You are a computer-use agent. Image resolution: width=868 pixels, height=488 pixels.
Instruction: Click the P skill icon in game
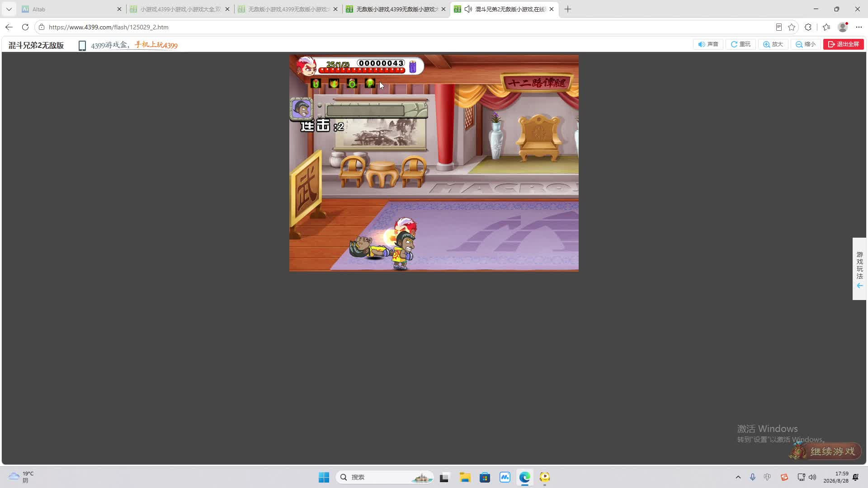click(x=370, y=84)
